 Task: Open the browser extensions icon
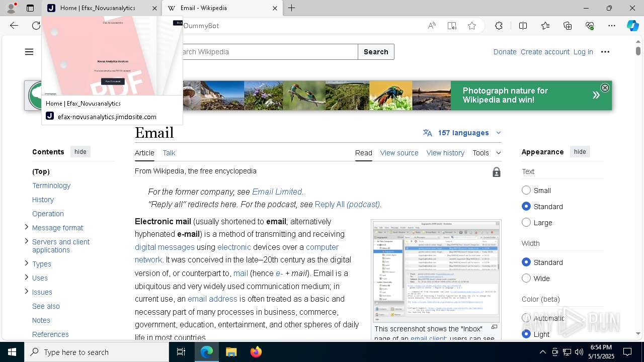point(499,26)
